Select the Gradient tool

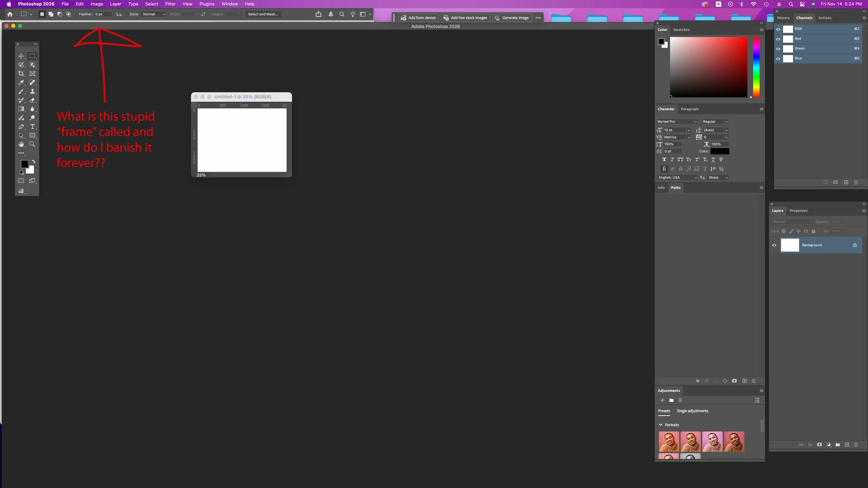point(21,109)
